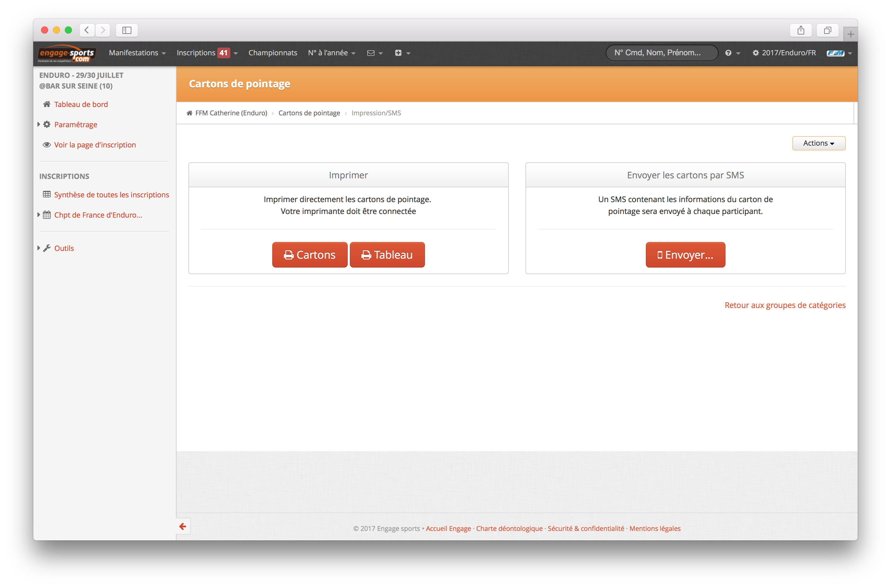Collapse sidebar with the red left arrow

(182, 526)
